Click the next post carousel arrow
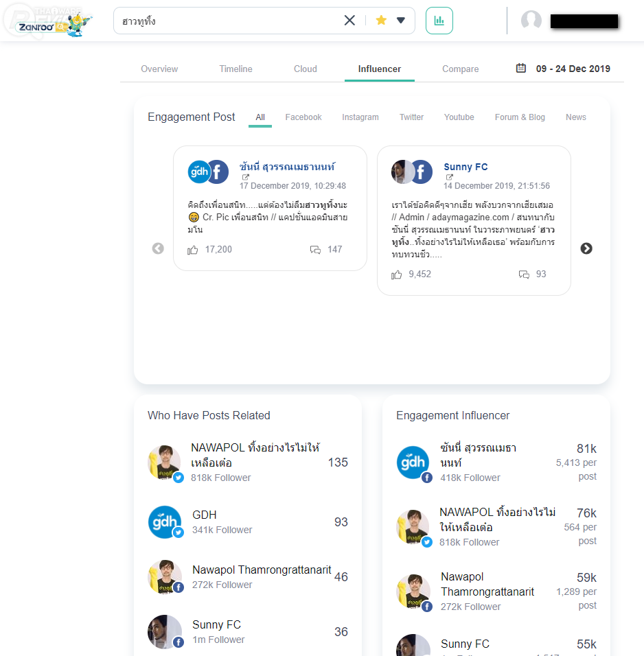 coord(586,248)
